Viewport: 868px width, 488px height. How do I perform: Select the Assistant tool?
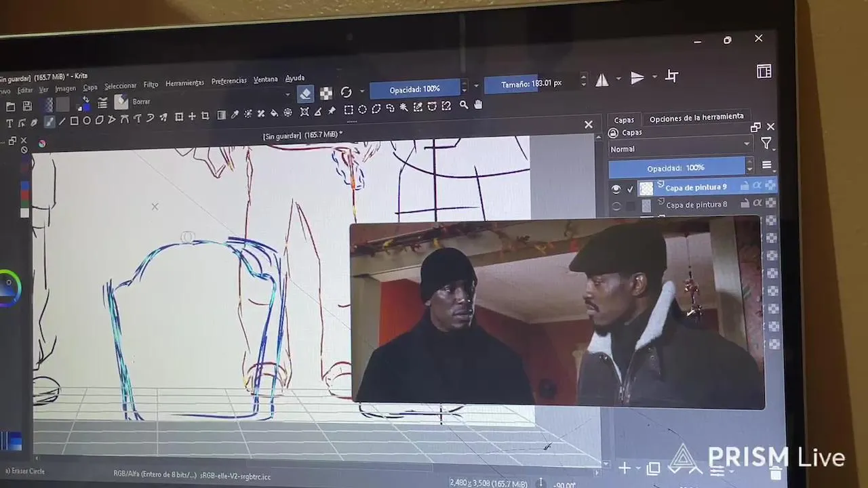click(304, 112)
